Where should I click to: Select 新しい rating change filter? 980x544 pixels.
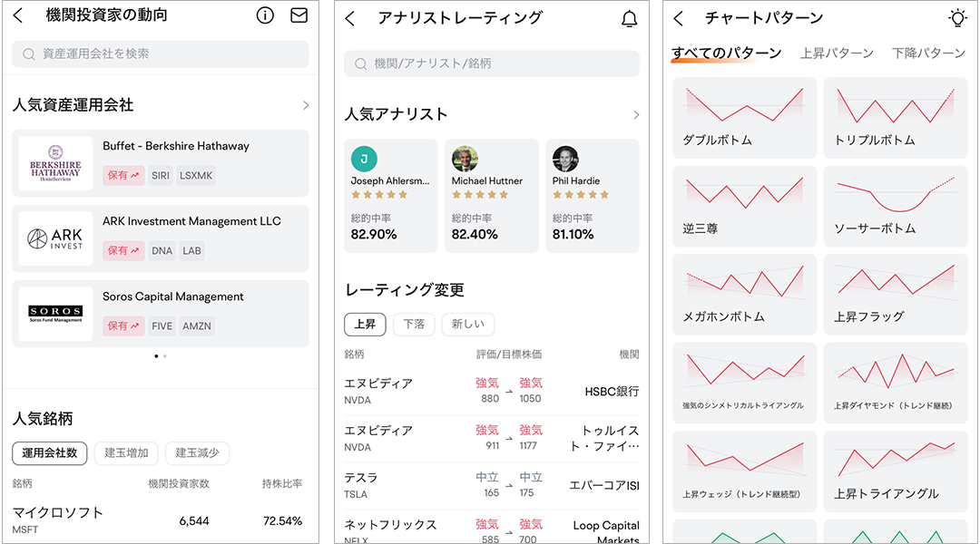click(x=468, y=325)
